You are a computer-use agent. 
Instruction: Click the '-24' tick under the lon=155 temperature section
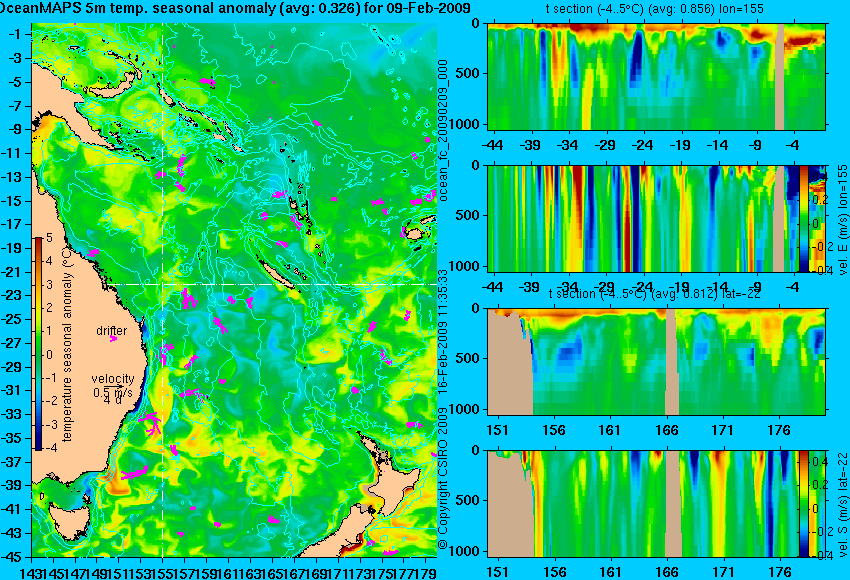(642, 145)
